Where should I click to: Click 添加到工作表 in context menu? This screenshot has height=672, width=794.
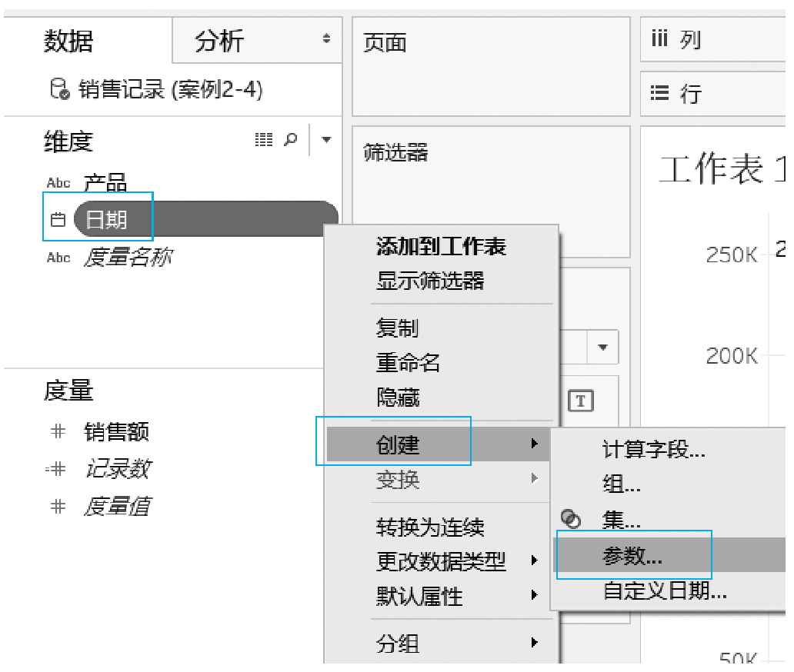pos(441,247)
